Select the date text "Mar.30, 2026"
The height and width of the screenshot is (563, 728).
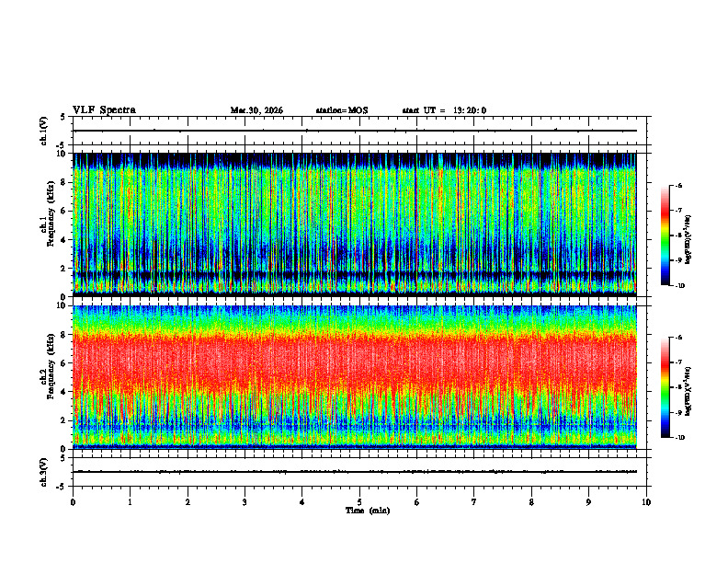click(x=256, y=110)
